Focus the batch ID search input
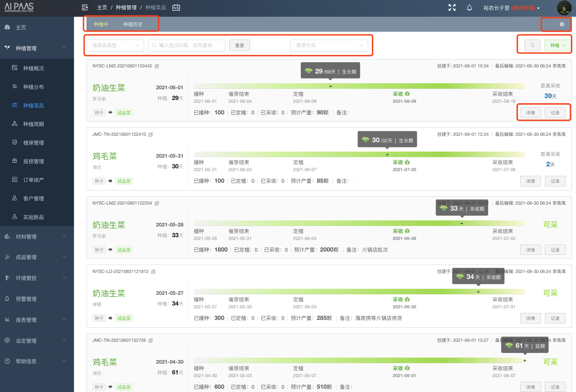Image resolution: width=576 pixels, height=392 pixels. click(186, 45)
